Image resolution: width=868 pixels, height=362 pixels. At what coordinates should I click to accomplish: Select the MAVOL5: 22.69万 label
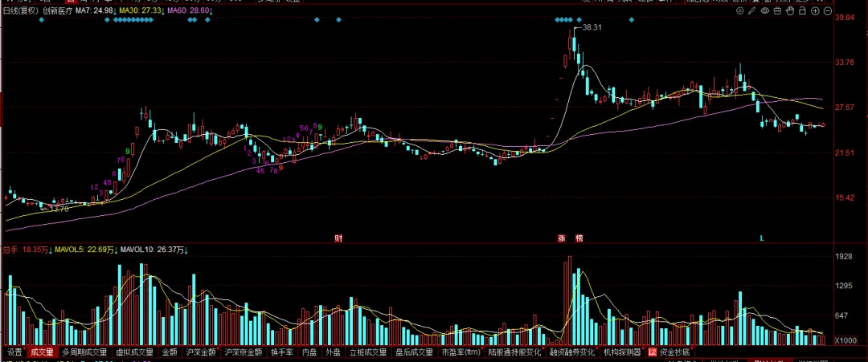pyautogui.click(x=86, y=250)
